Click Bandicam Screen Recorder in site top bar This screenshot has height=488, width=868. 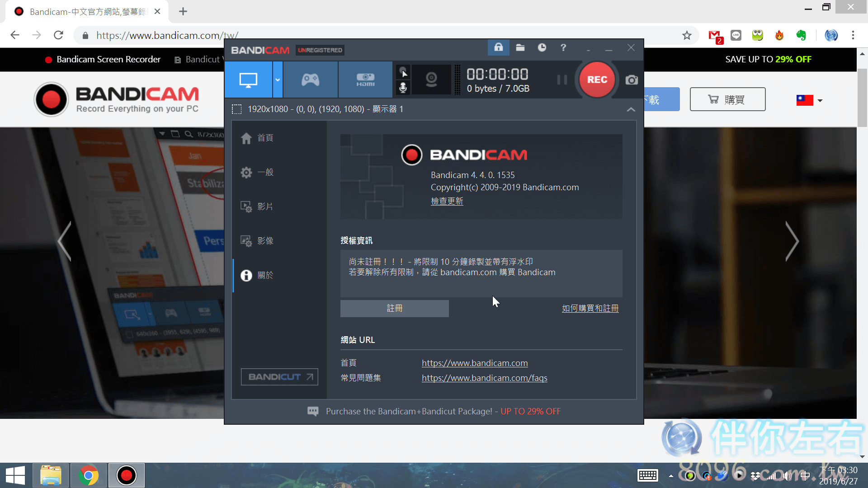click(x=103, y=60)
